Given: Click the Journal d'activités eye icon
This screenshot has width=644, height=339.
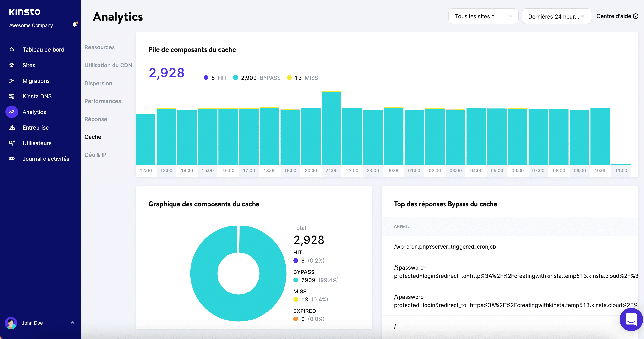Looking at the screenshot, I should tap(11, 159).
